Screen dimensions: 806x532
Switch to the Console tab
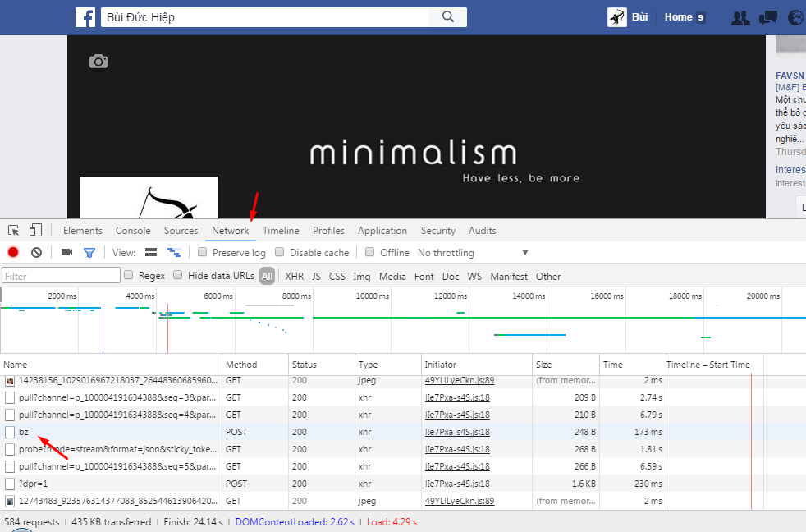click(x=133, y=231)
